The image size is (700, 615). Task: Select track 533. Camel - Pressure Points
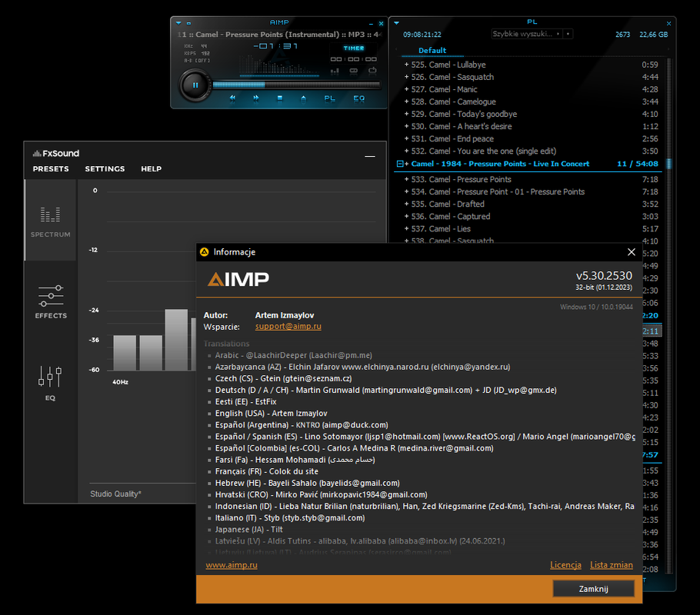(532, 179)
